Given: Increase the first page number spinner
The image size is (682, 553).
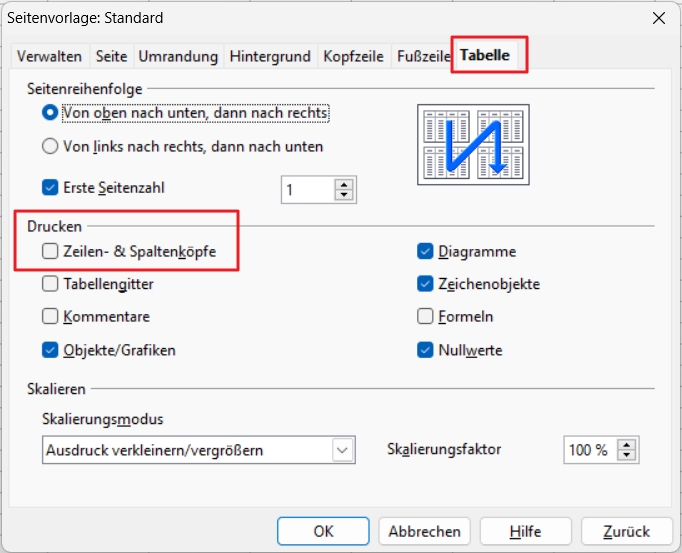Looking at the screenshot, I should (345, 184).
